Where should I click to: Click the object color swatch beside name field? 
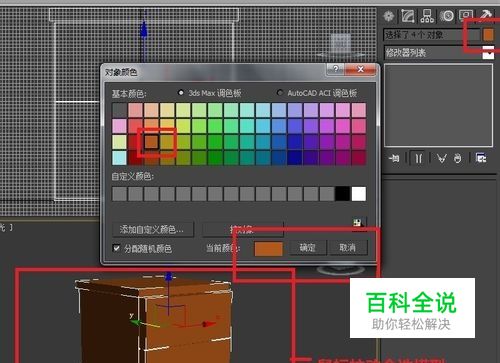tap(488, 35)
